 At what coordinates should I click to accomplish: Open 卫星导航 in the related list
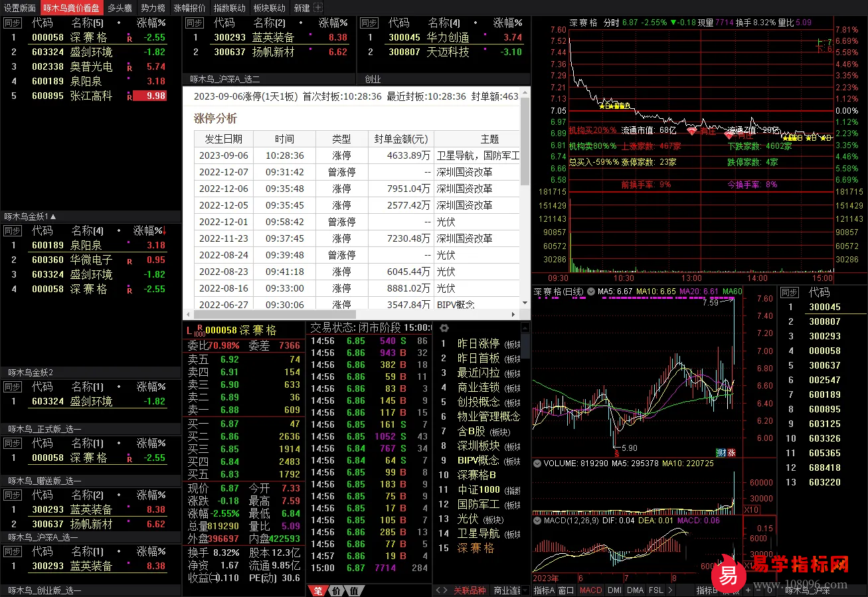[x=479, y=534]
